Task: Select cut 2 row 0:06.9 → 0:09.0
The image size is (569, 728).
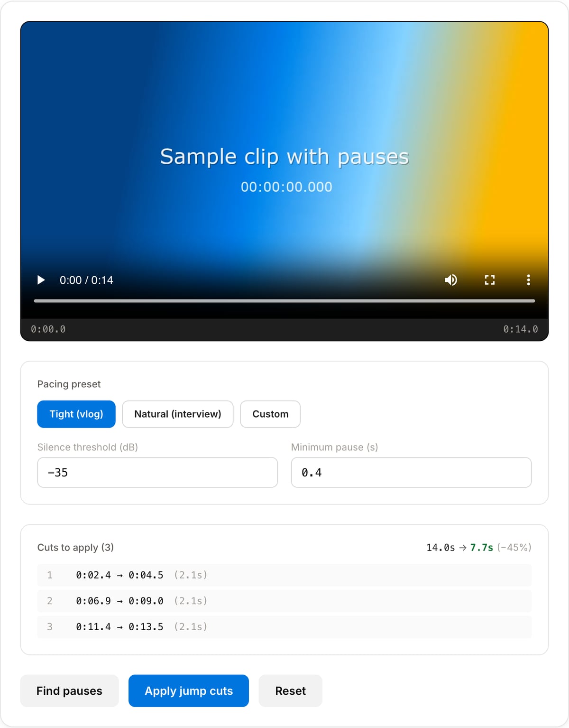Action: point(284,601)
